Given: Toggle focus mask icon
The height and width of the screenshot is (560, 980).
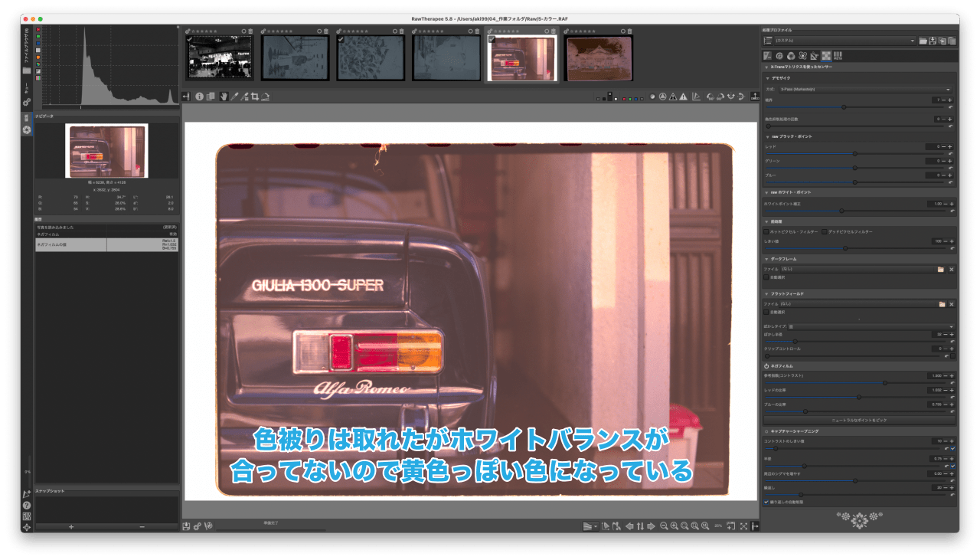Looking at the screenshot, I should coord(663,97).
